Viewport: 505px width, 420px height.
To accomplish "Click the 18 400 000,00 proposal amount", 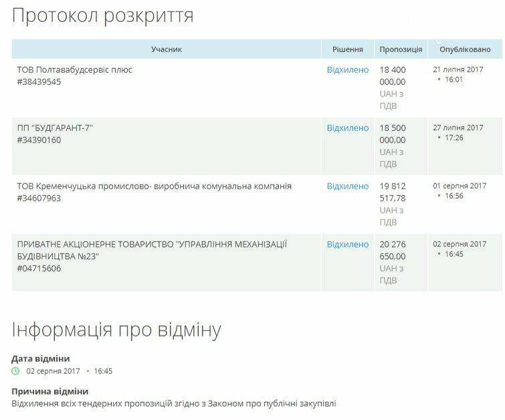I will point(393,76).
